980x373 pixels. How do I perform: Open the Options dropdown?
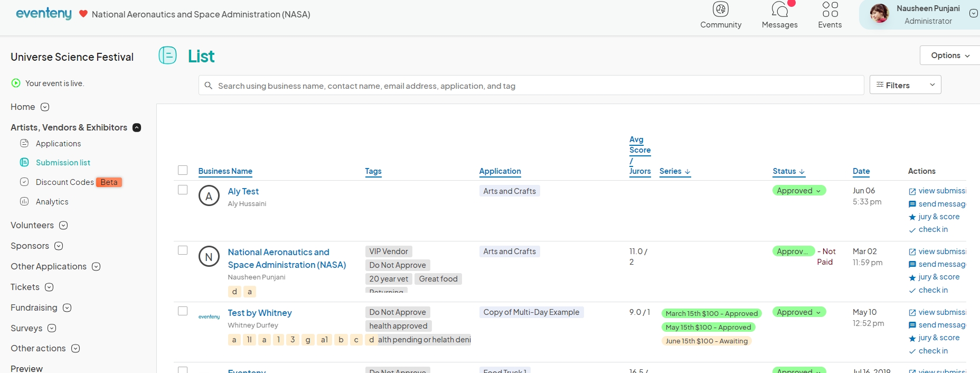(949, 55)
